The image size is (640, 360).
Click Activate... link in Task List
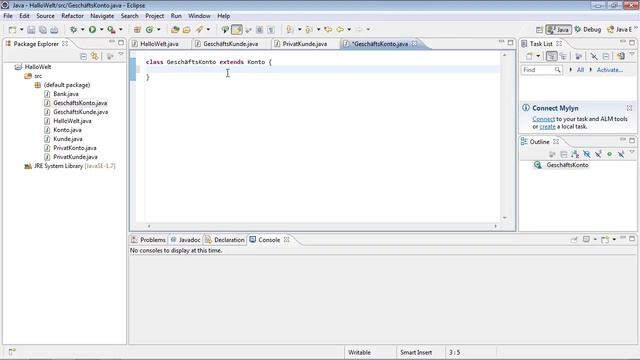[x=609, y=70]
